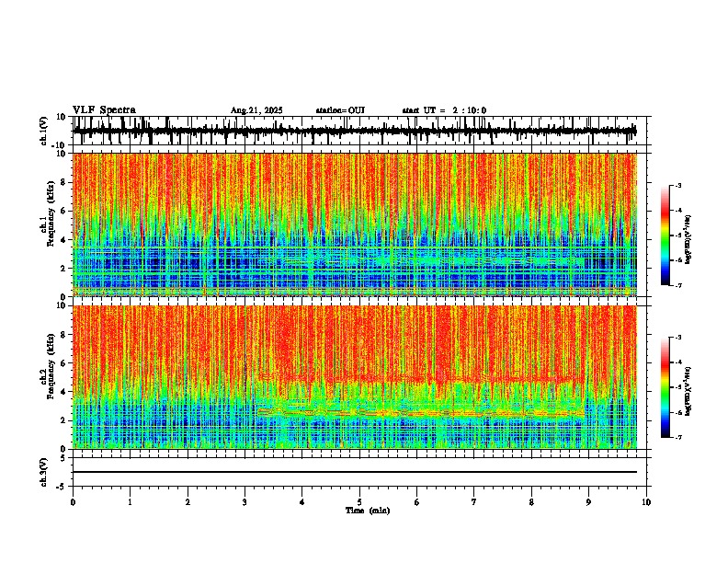Click the ch.1 color bar 'log(PSD)' label
The height and width of the screenshot is (563, 728).
(688, 240)
